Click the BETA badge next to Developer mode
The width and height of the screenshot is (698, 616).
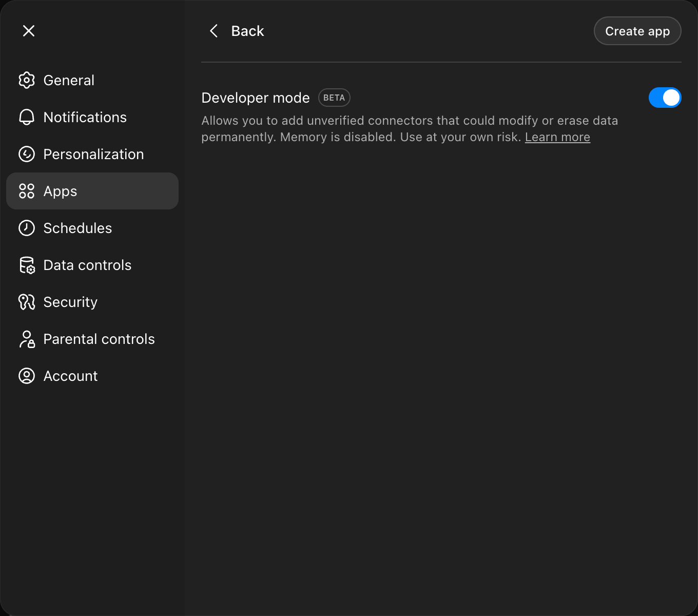[x=334, y=98]
